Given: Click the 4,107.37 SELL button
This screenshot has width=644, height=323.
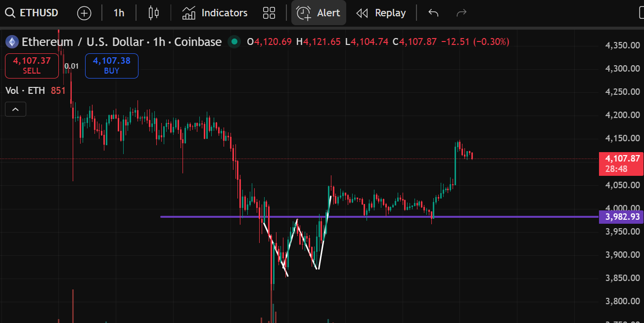Looking at the screenshot, I should [32, 66].
